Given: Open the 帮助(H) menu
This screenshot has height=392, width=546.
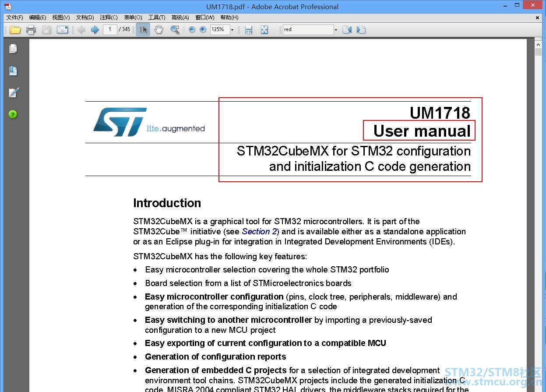Looking at the screenshot, I should [229, 18].
